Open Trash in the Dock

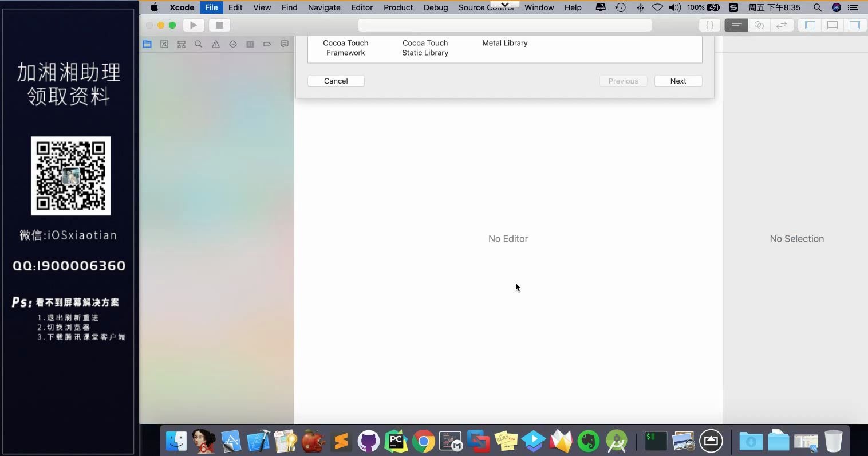pos(834,441)
